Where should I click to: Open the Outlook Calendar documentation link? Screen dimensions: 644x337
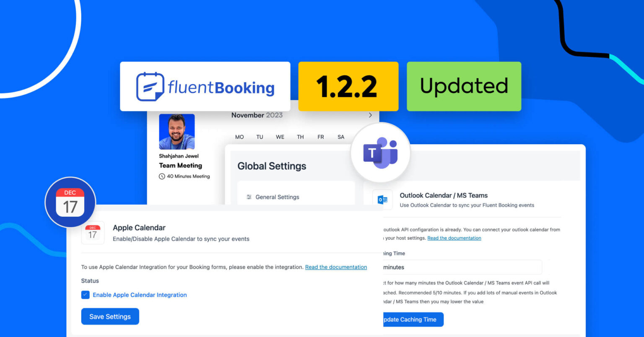[x=454, y=238]
